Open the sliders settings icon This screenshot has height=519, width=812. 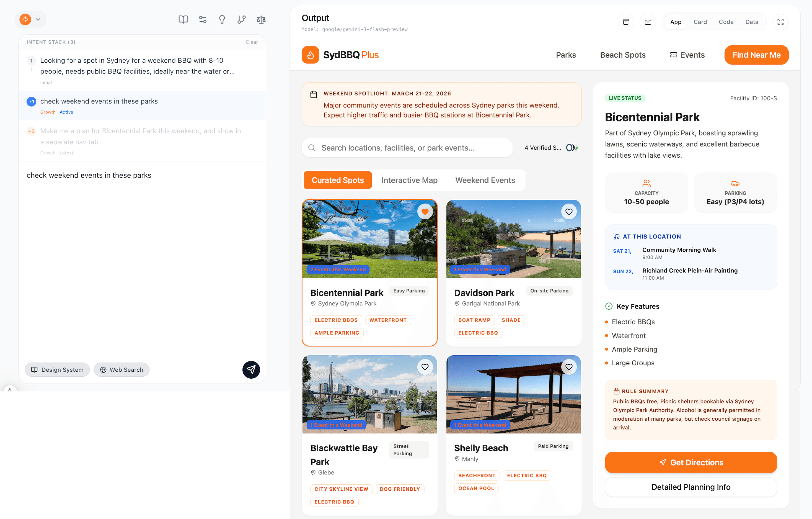pos(203,20)
